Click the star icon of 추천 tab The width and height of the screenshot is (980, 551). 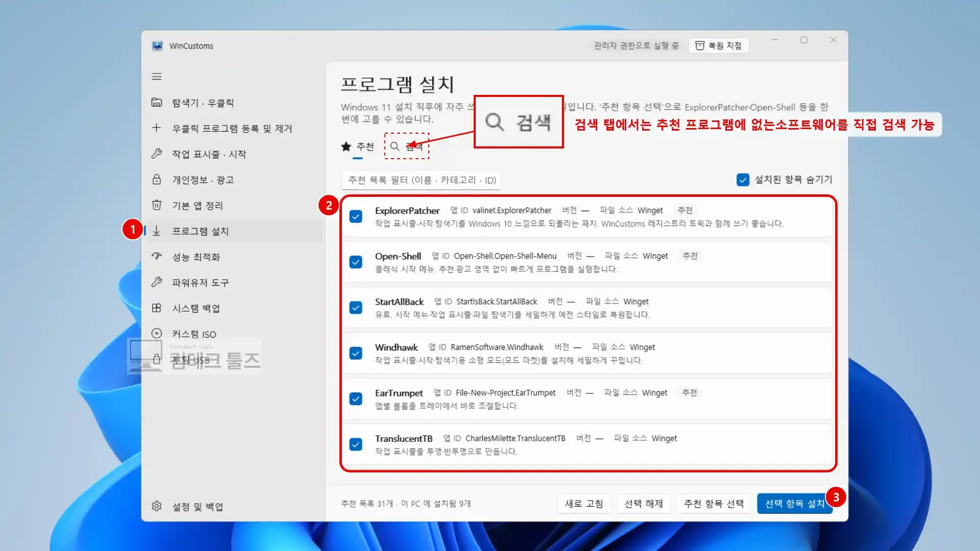(x=346, y=147)
